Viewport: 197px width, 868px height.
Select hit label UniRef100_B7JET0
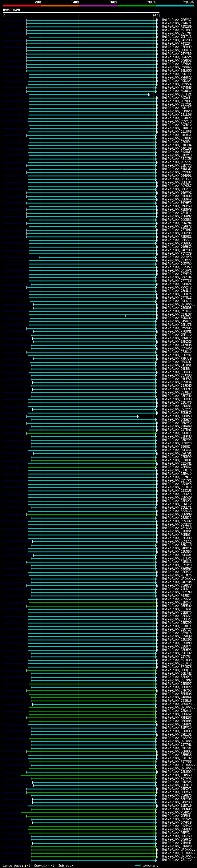point(177,470)
